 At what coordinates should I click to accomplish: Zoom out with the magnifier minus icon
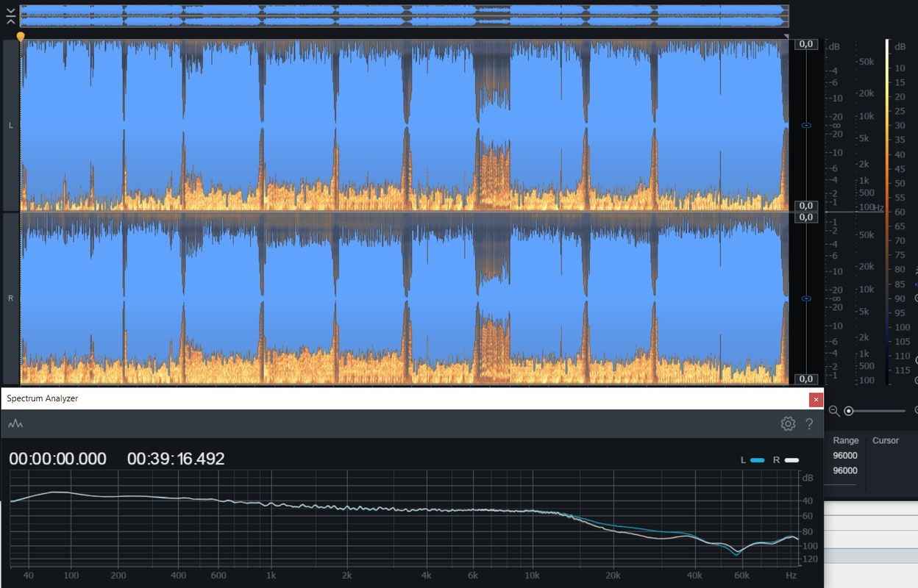(x=834, y=411)
